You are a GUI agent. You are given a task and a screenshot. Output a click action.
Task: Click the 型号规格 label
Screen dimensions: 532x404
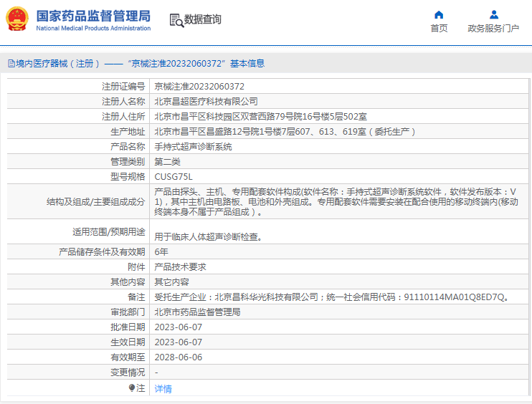coord(128,177)
